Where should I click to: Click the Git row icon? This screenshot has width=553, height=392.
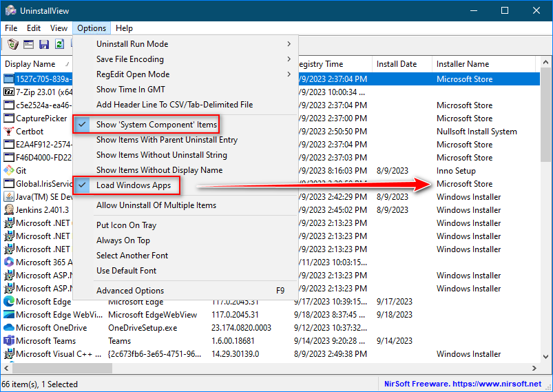[x=9, y=171]
